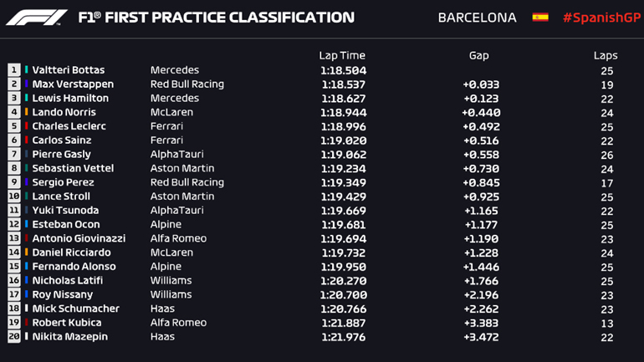Screen dimensions: 644x362
Task: Click position 1 number badge
Action: [14, 70]
